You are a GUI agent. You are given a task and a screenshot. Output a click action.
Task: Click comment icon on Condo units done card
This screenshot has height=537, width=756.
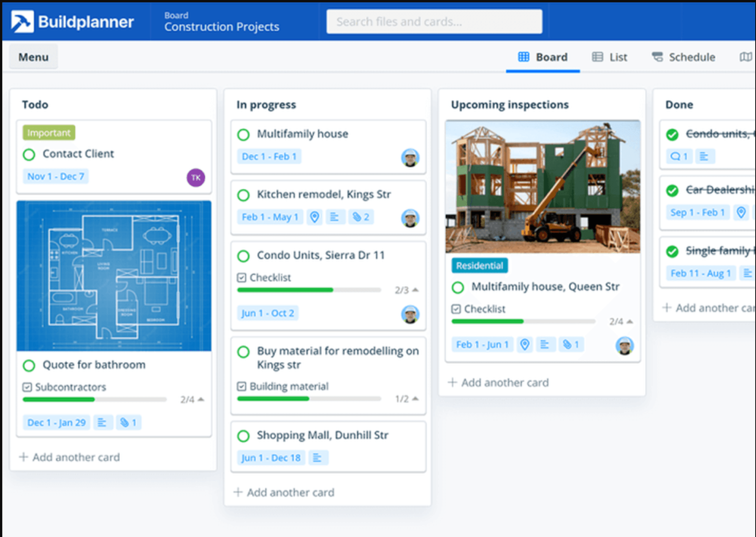click(679, 156)
